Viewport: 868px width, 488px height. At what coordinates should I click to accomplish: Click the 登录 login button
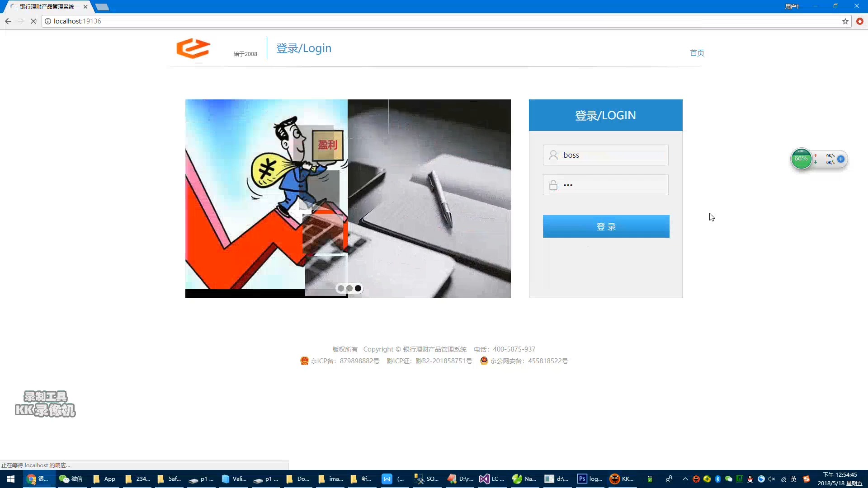click(606, 226)
